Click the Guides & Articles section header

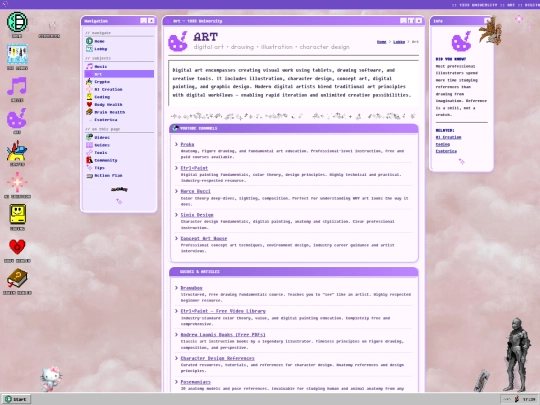(294, 272)
